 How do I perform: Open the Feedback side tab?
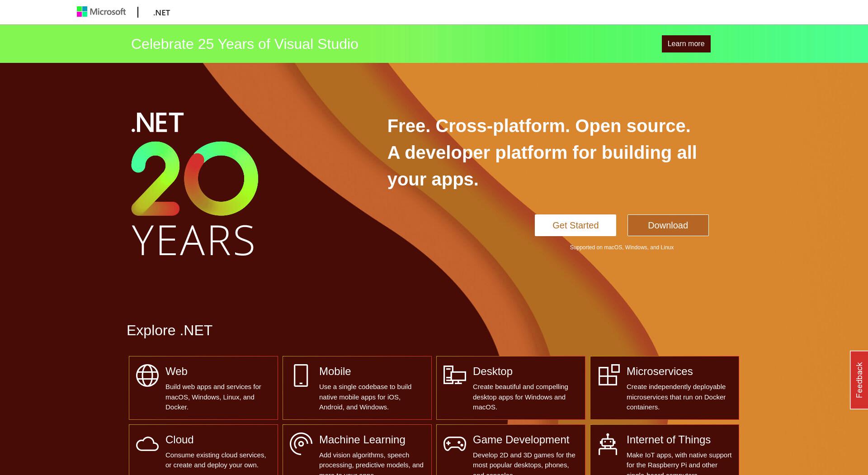pyautogui.click(x=859, y=380)
